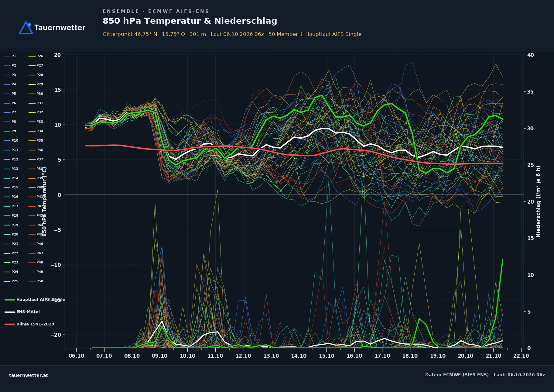The image size is (554, 392).
Task: Select the 12.10 date tick label
Action: [x=243, y=356]
